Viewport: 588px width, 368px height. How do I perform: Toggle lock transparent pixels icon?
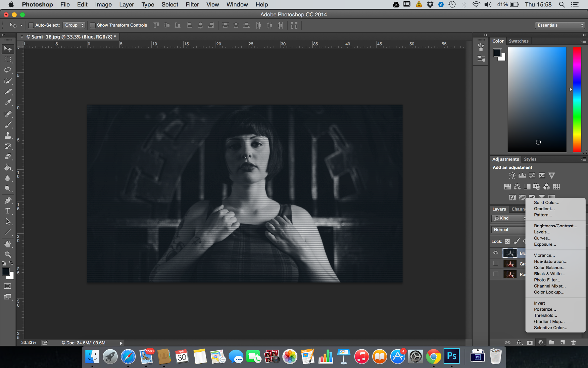click(x=507, y=241)
